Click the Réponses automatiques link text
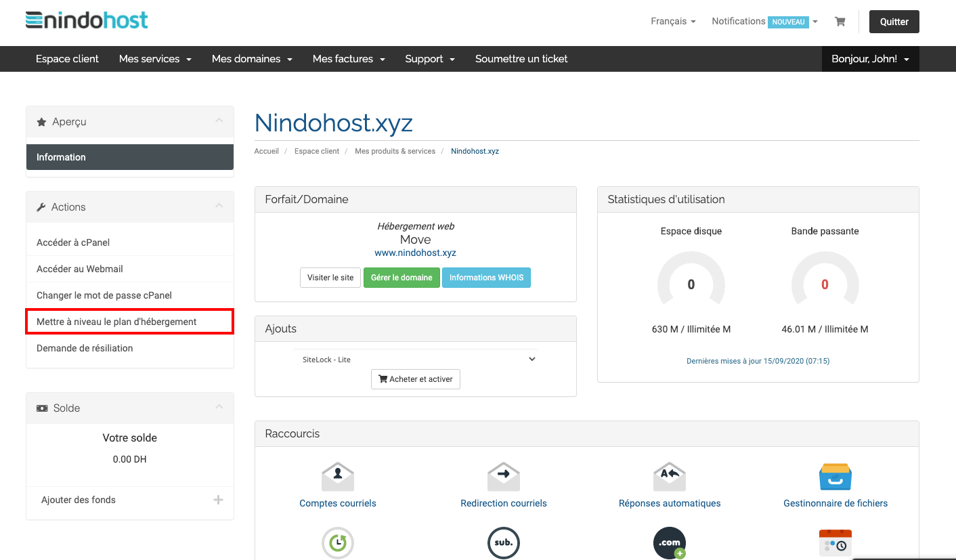Viewport: 956px width, 560px height. [x=670, y=503]
